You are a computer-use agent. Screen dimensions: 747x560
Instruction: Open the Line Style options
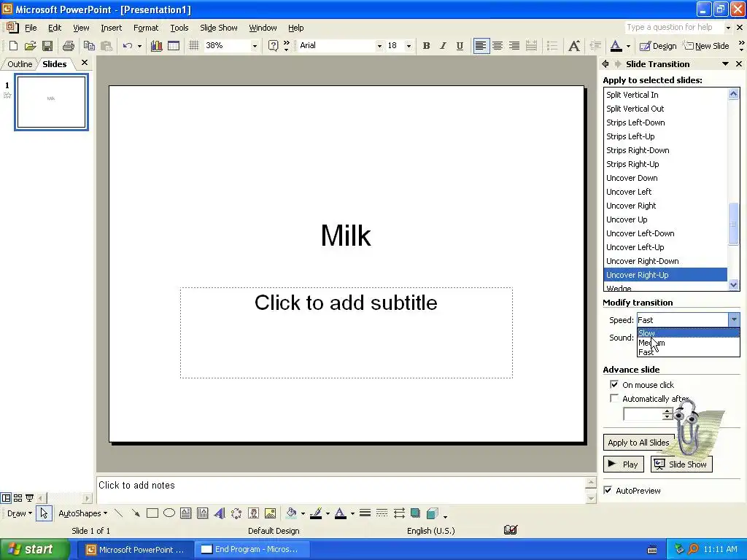[365, 513]
